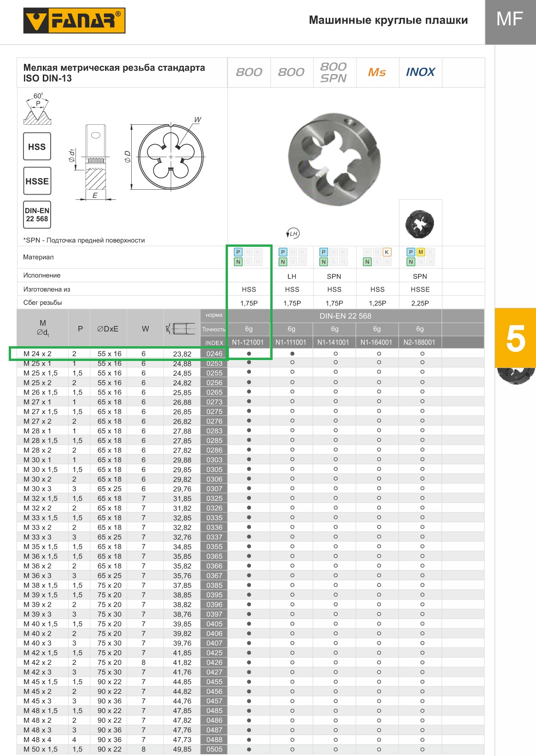Click the index cell "0246"
Image resolution: width=536 pixels, height=756 pixels.
click(x=214, y=354)
